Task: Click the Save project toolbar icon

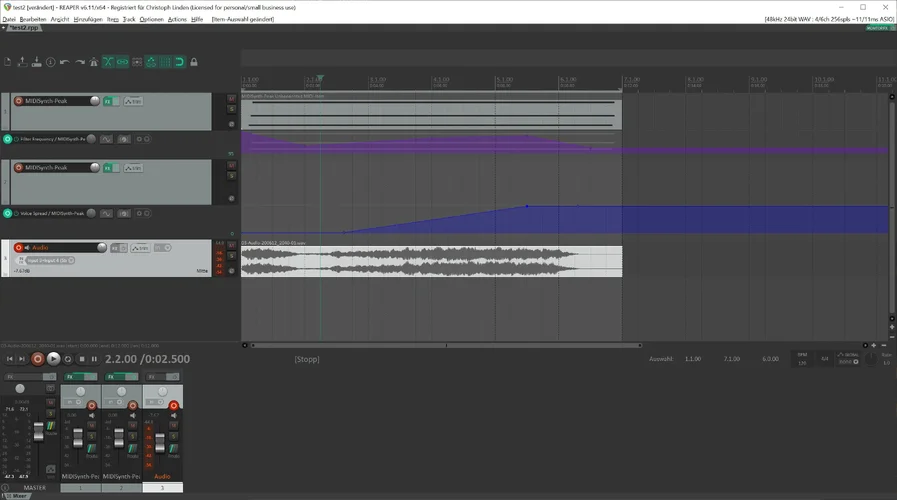Action: pos(37,62)
